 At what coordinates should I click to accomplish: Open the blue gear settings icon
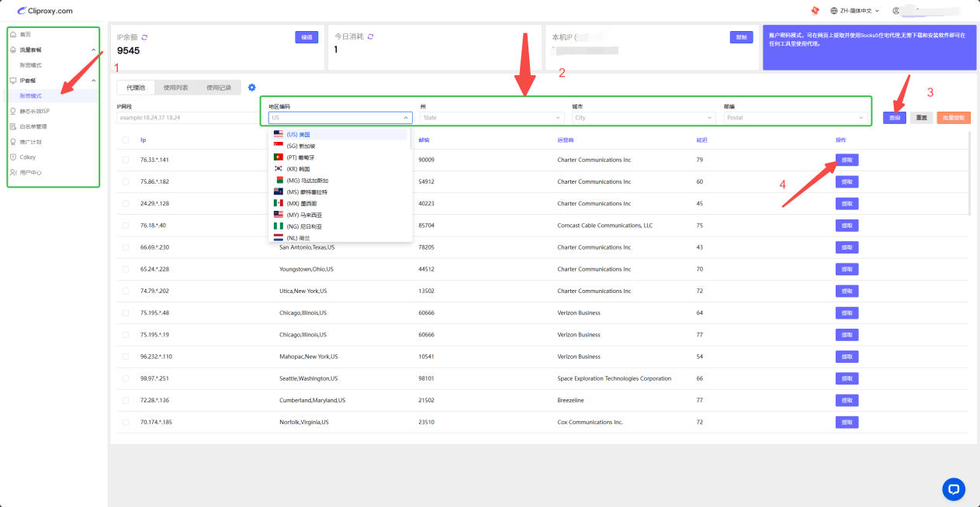pyautogui.click(x=251, y=88)
